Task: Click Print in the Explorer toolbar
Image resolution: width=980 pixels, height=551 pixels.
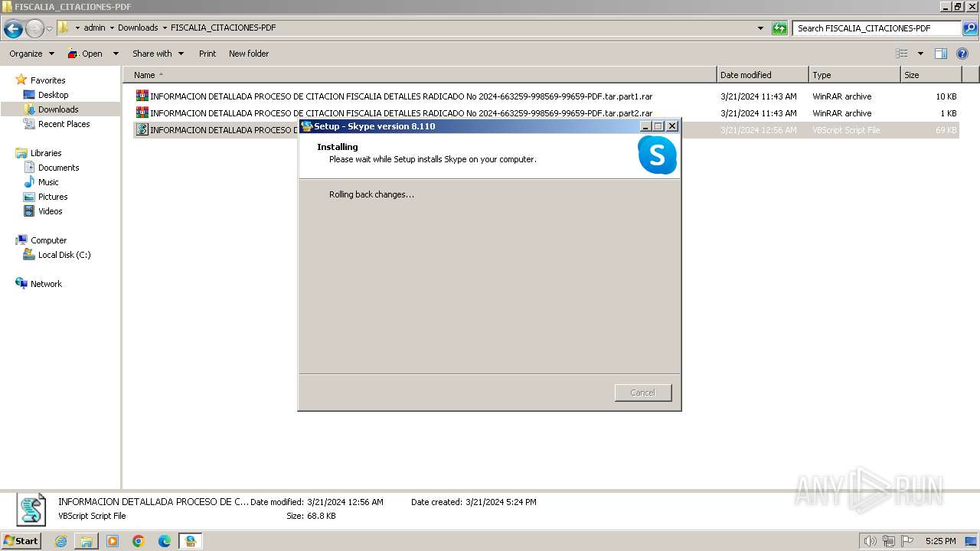Action: pos(207,54)
